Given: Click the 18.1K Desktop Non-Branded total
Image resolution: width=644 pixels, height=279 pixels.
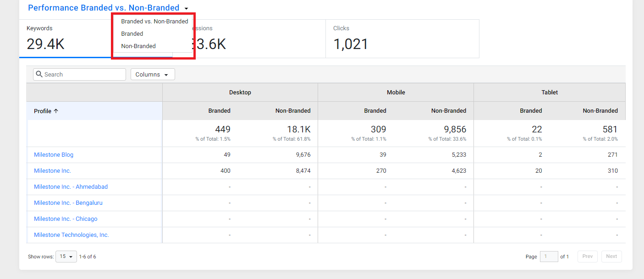Looking at the screenshot, I should coord(299,129).
